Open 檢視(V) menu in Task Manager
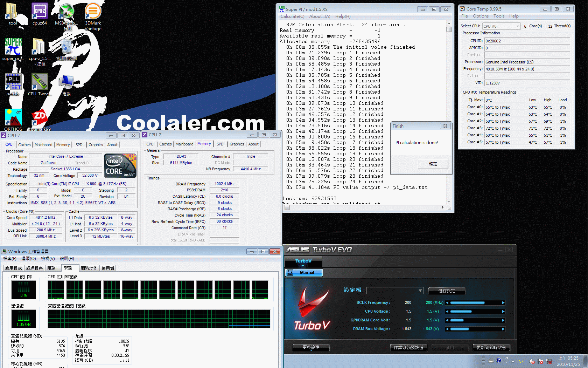 (x=48, y=259)
